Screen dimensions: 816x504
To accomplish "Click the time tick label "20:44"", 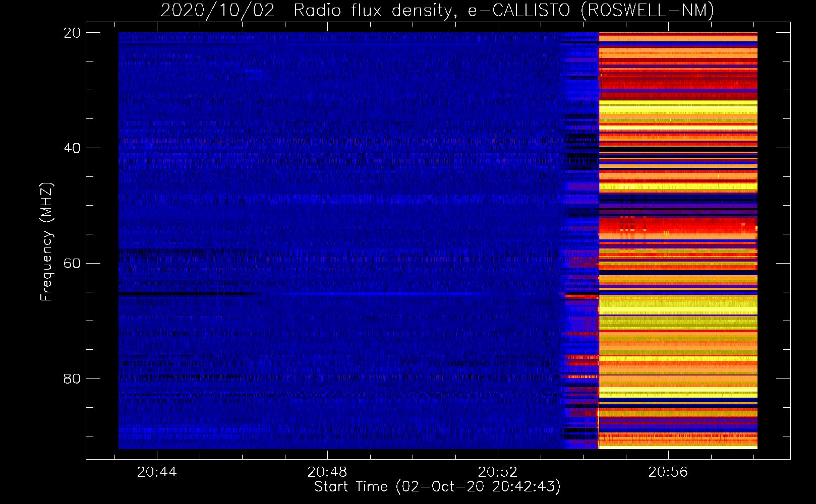I will point(157,472).
